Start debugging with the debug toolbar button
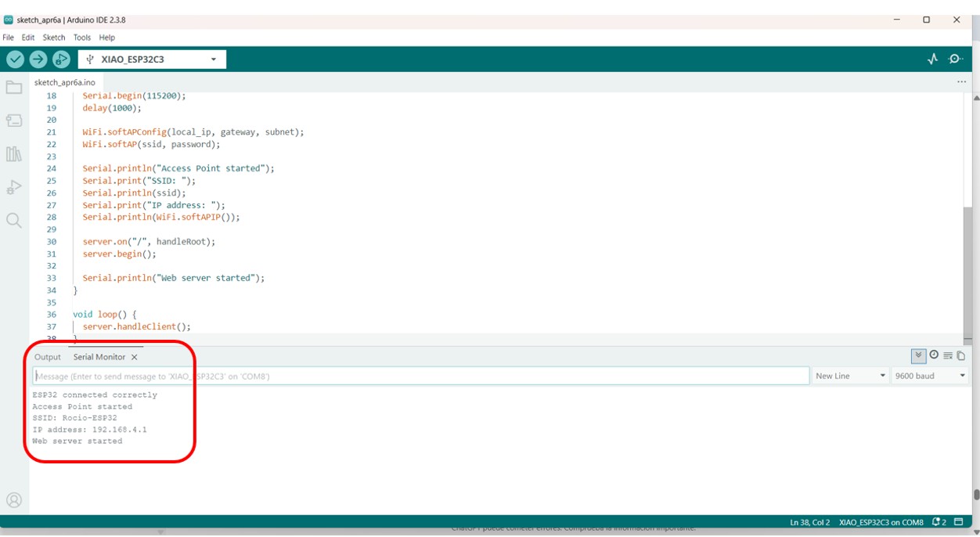This screenshot has width=980, height=537. coord(61,59)
